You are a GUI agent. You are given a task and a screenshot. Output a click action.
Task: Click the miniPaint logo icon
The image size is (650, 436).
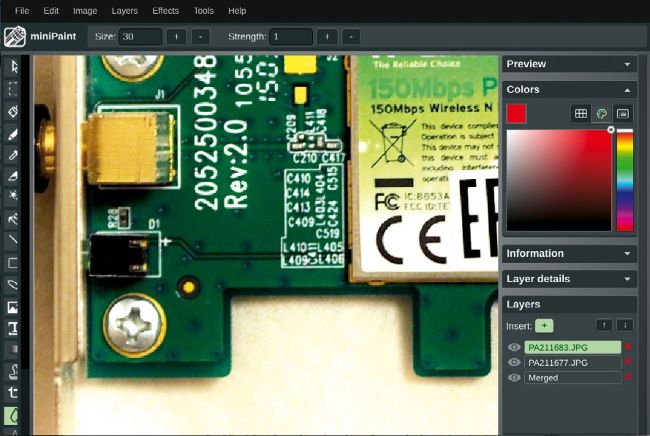point(14,37)
